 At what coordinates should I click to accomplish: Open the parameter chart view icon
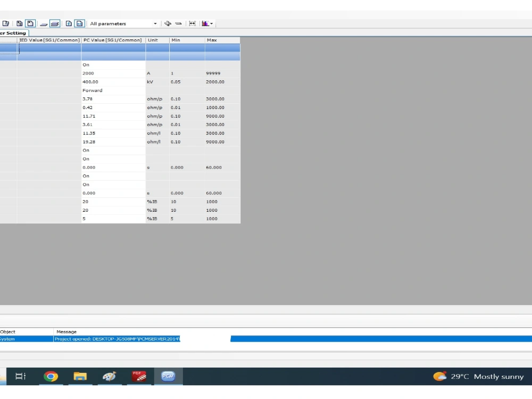(205, 23)
